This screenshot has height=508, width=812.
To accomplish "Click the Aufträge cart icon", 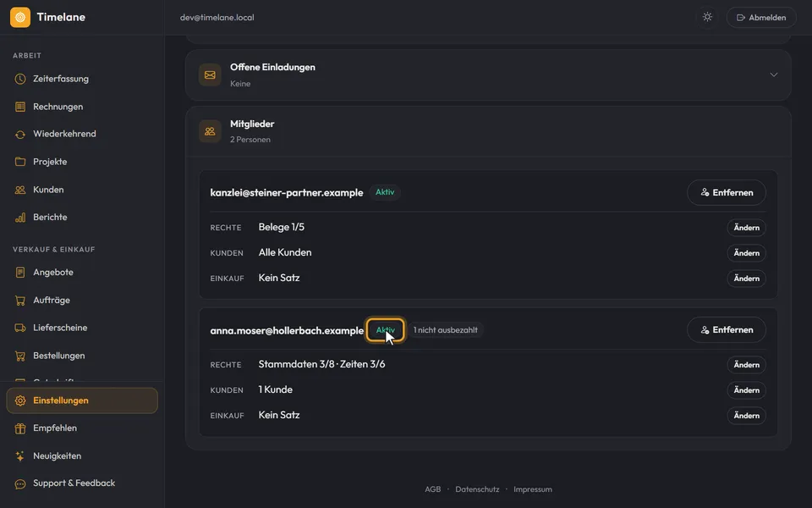I will coord(20,300).
